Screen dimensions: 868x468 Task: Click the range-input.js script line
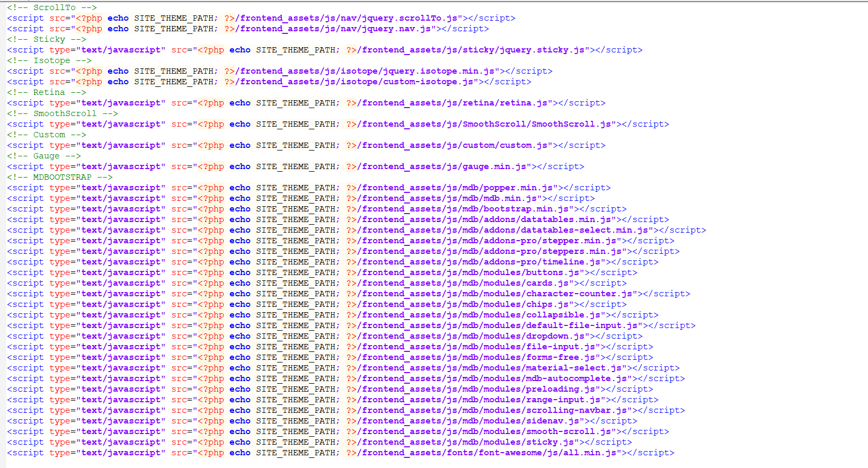[x=333, y=400]
